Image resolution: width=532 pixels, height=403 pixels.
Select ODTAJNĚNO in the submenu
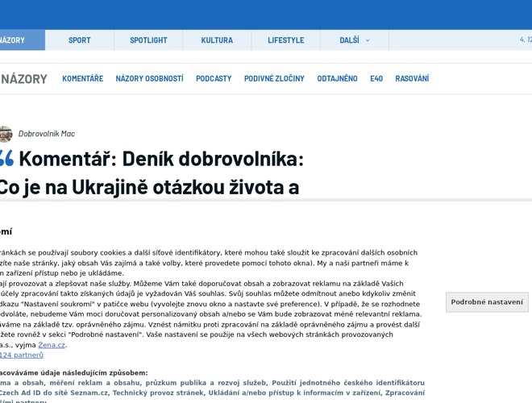point(337,79)
